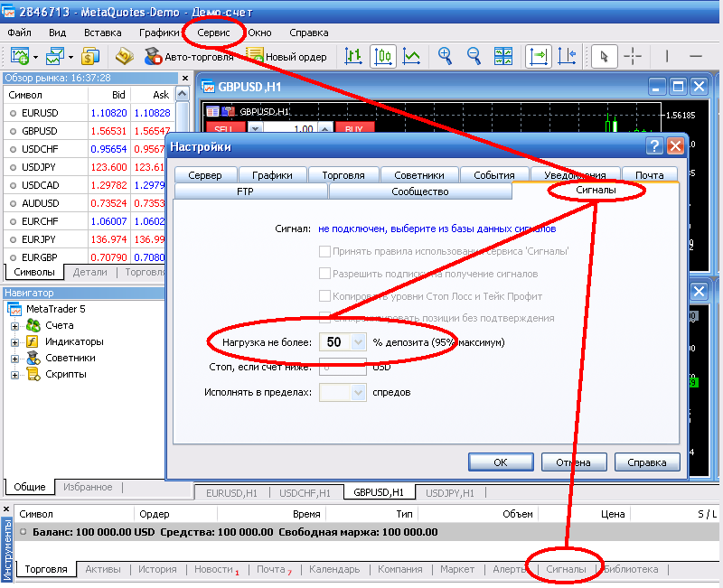
Task: Open Файл menu
Action: click(19, 33)
